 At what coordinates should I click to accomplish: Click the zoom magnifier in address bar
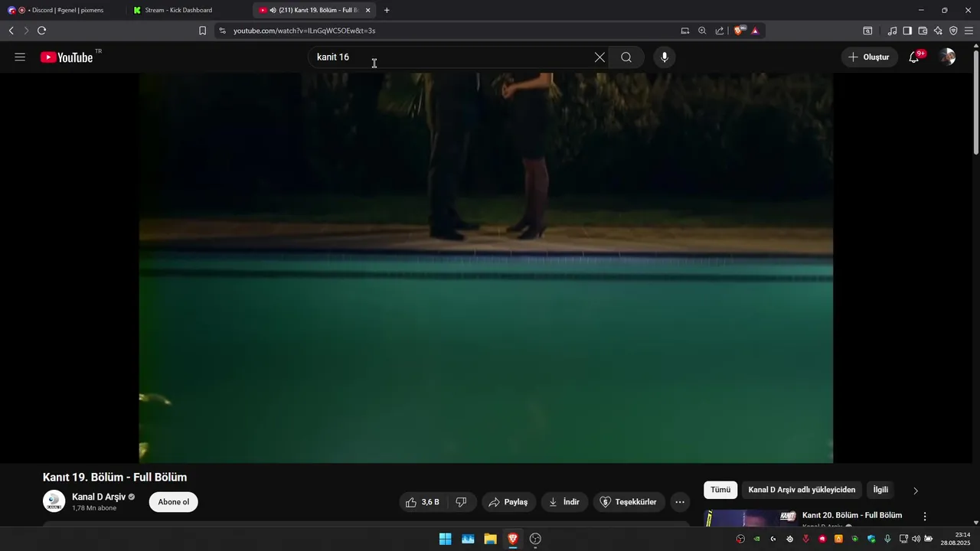(702, 31)
